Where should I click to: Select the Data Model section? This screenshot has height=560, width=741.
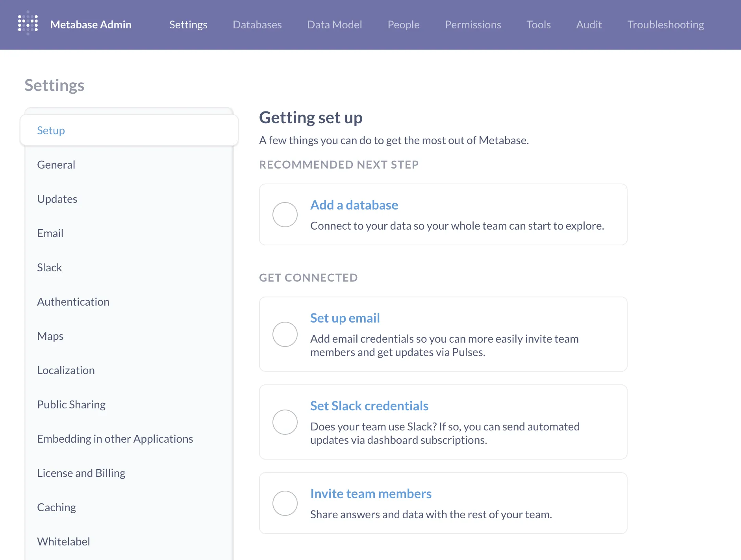tap(334, 24)
